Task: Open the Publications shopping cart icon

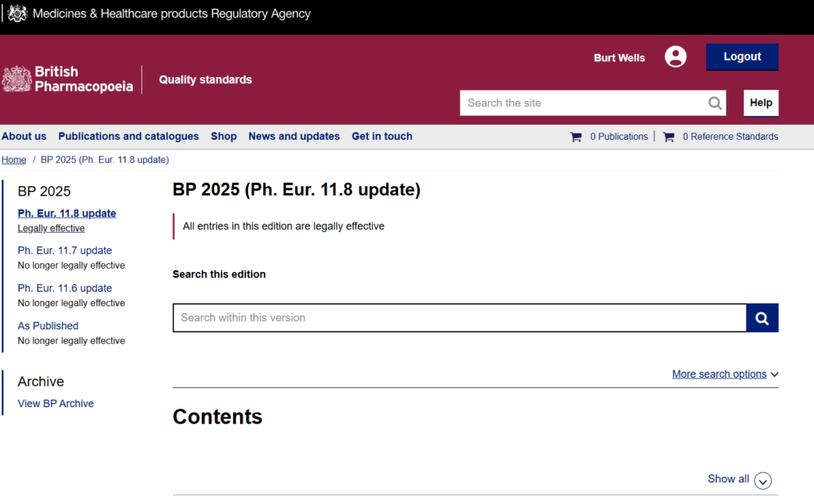Action: pos(576,137)
